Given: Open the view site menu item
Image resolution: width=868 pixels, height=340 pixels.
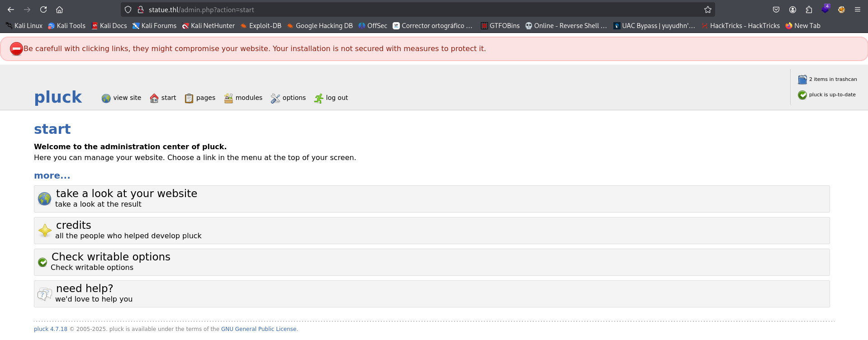Looking at the screenshot, I should [127, 98].
